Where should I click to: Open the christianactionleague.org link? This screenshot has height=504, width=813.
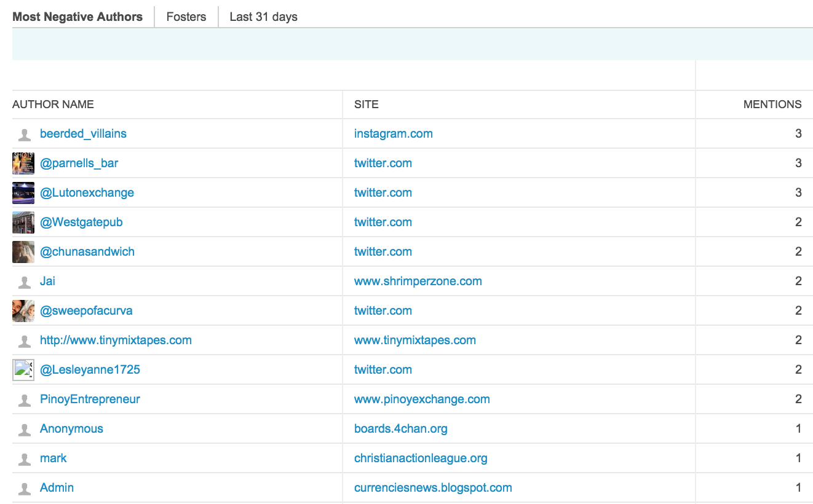pos(421,459)
